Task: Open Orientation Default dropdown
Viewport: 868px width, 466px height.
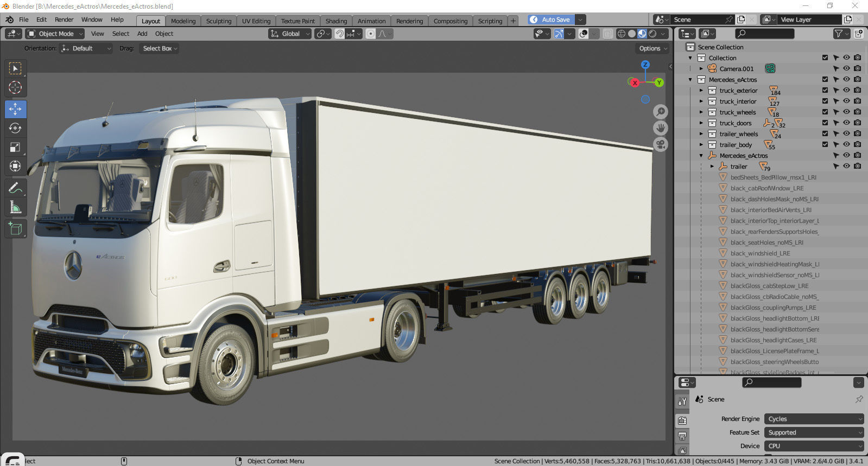Action: [x=86, y=48]
